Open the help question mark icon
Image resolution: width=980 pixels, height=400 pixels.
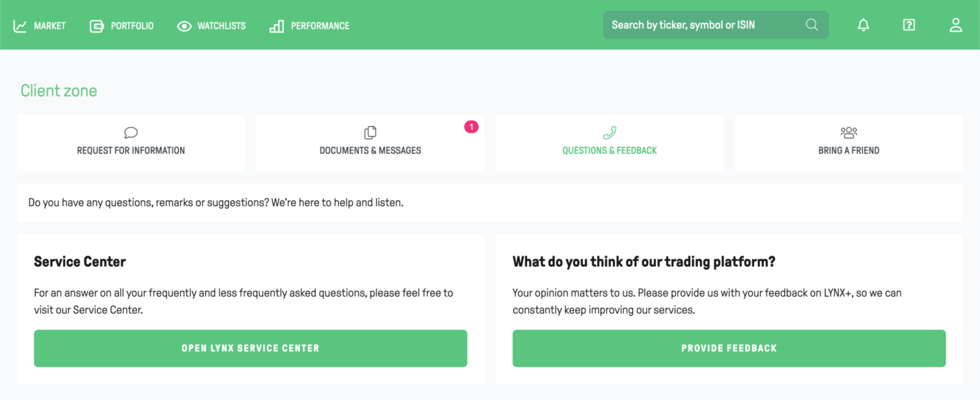click(x=909, y=25)
